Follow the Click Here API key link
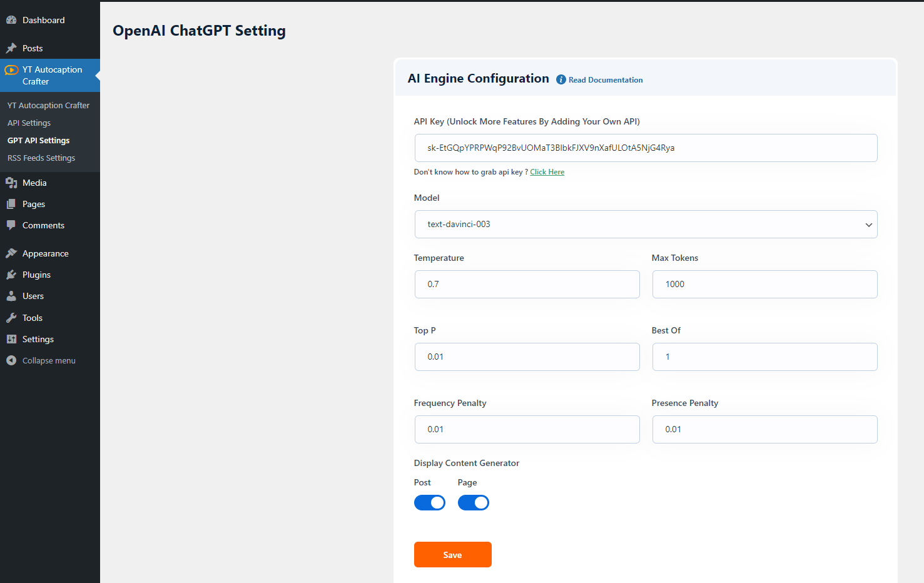Screen dimensions: 924x583 547,172
